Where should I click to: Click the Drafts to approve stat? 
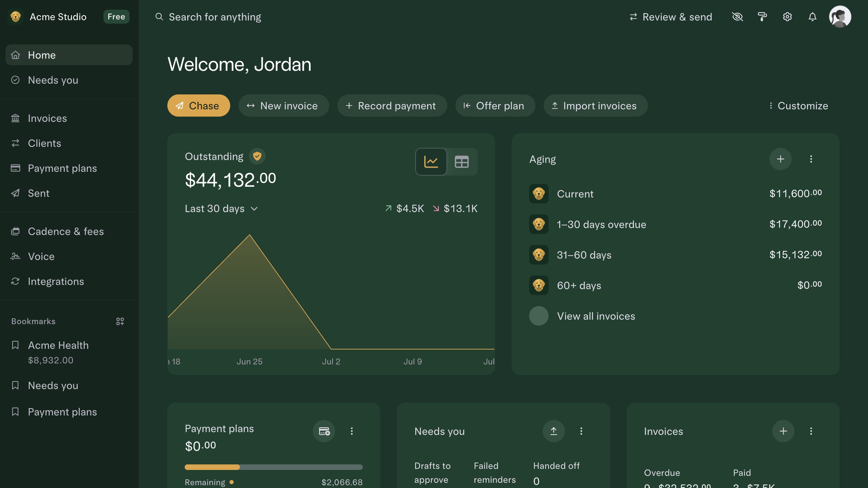[433, 473]
